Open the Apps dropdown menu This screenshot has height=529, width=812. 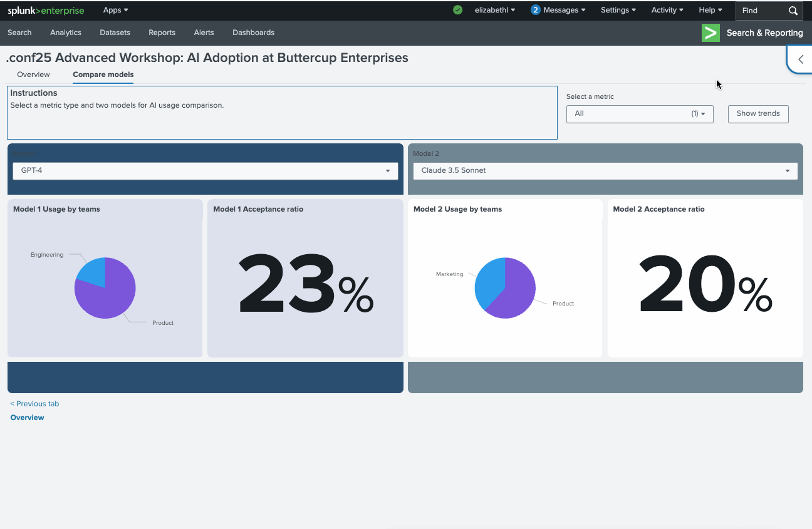pos(115,10)
